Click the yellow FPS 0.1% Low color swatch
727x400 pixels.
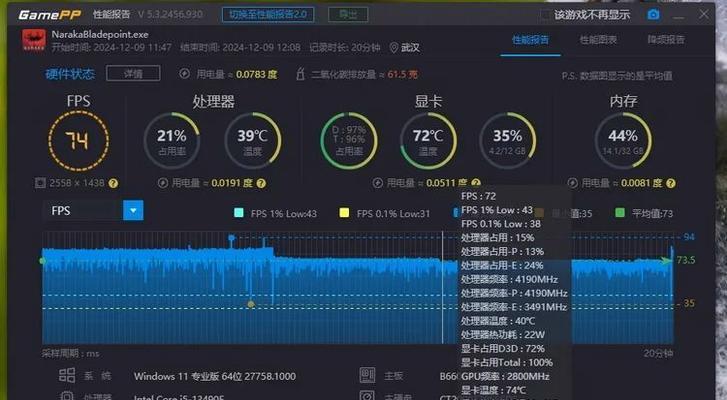click(344, 213)
